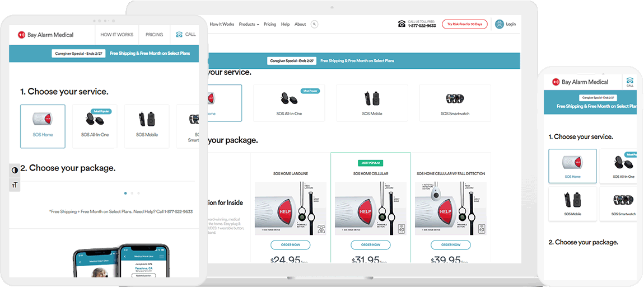Click the text size accessibility icon on tablet
This screenshot has width=644, height=288.
(x=15, y=185)
